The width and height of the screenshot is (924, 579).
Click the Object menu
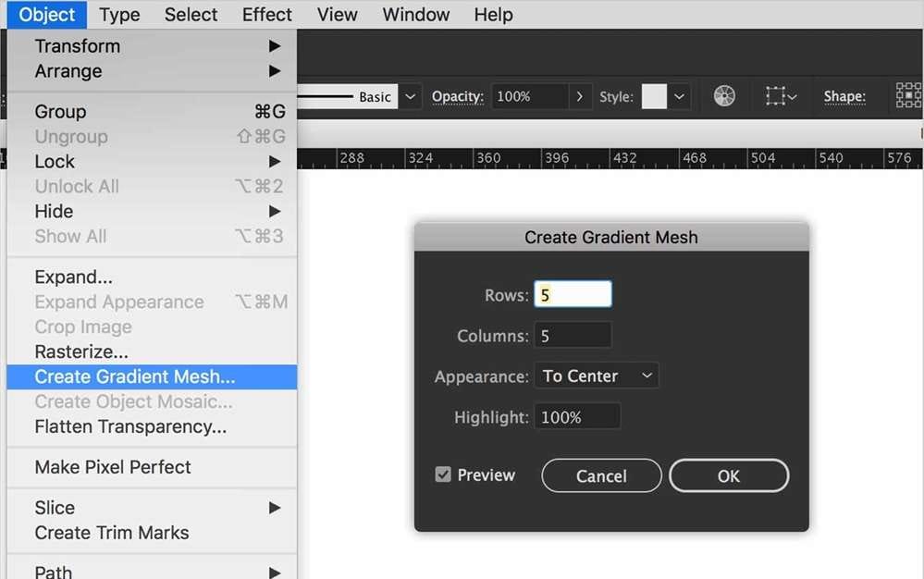tap(47, 14)
